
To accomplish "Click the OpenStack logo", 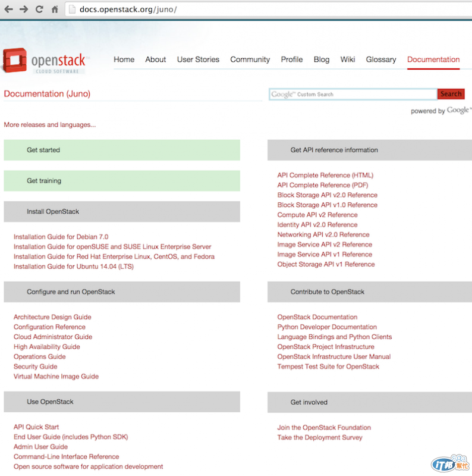I will [45, 61].
